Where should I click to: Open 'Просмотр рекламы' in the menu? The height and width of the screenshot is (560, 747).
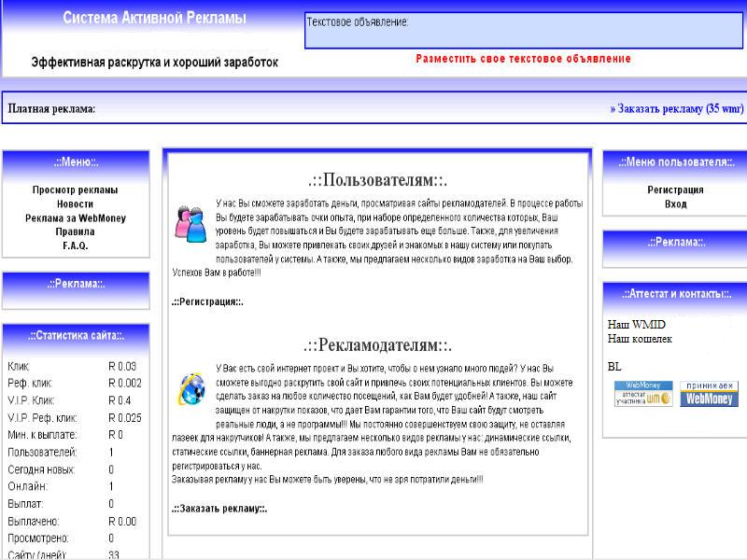click(x=76, y=190)
